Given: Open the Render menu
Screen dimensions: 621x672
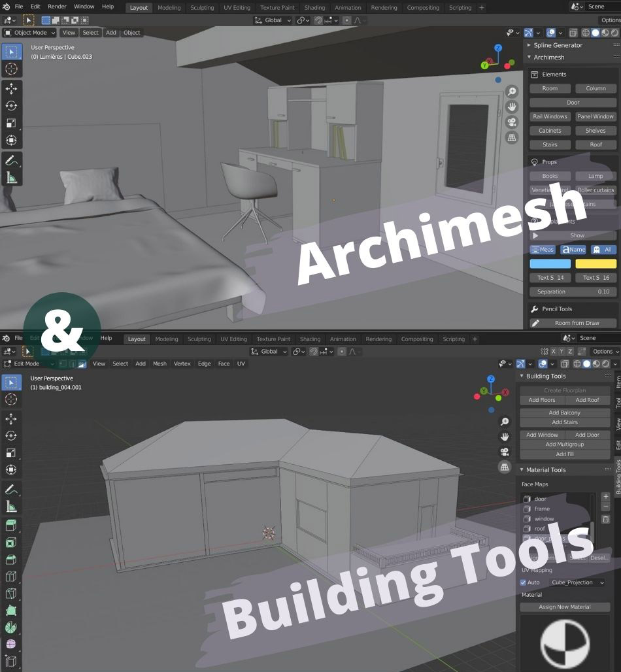Looking at the screenshot, I should click(x=57, y=6).
